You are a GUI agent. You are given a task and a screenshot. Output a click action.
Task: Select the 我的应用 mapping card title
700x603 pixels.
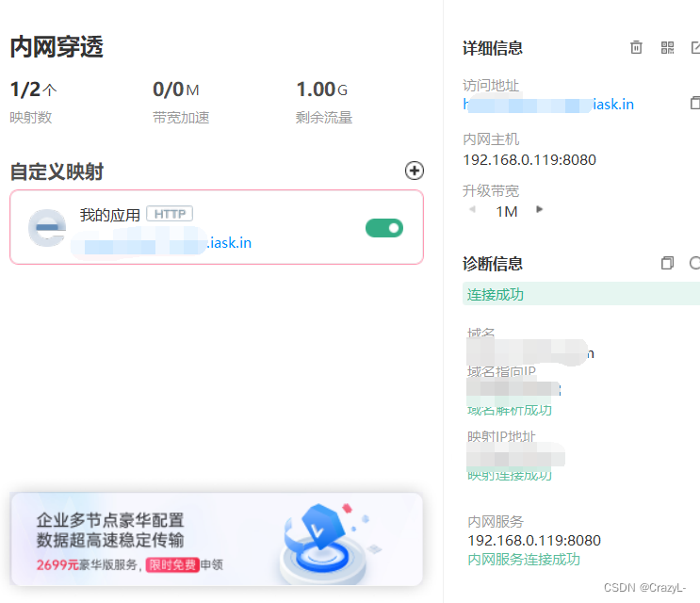109,215
